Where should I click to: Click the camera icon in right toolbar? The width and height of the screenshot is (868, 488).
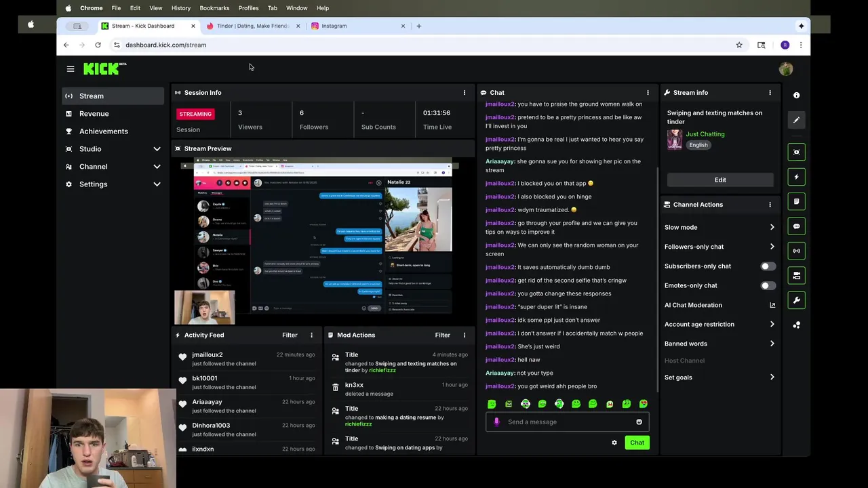click(797, 275)
